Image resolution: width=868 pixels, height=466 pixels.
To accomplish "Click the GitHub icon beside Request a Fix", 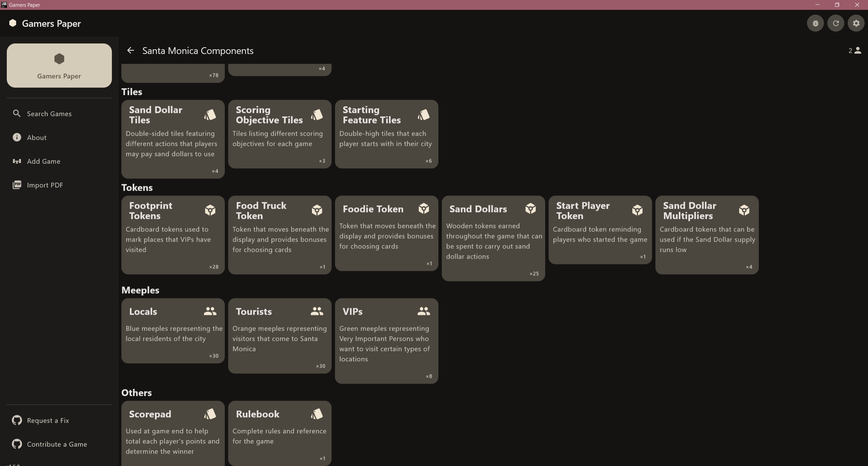I will tap(17, 420).
